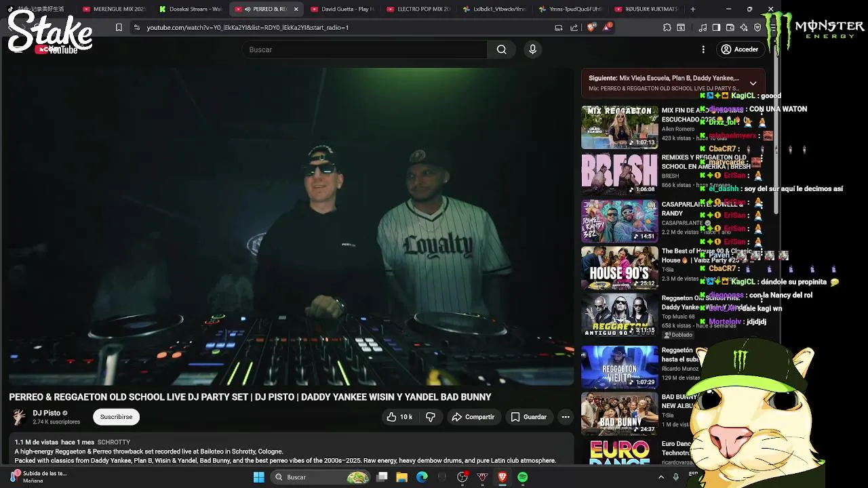Viewport: 868px width, 488px height.
Task: Start voice search with microphone icon
Action: 532,49
